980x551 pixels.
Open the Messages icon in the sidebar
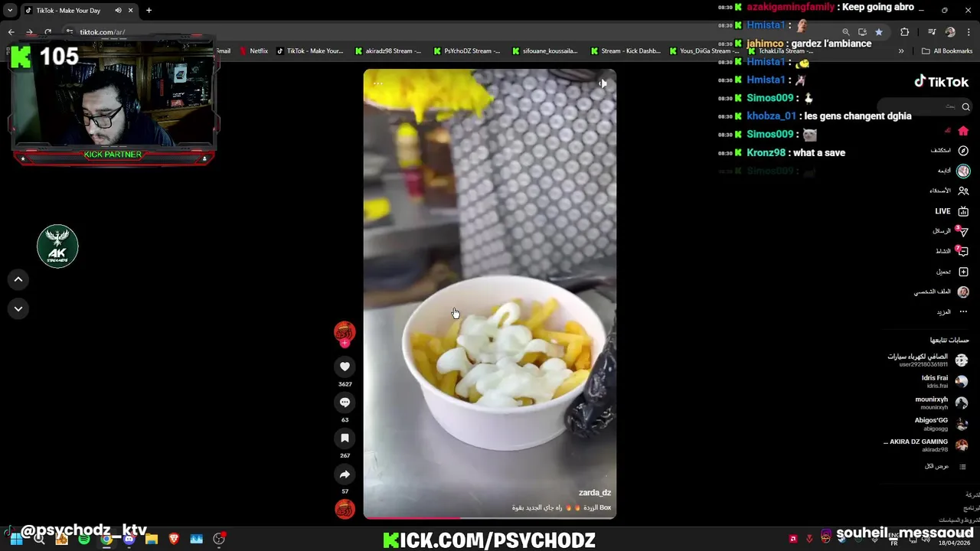[x=963, y=231]
